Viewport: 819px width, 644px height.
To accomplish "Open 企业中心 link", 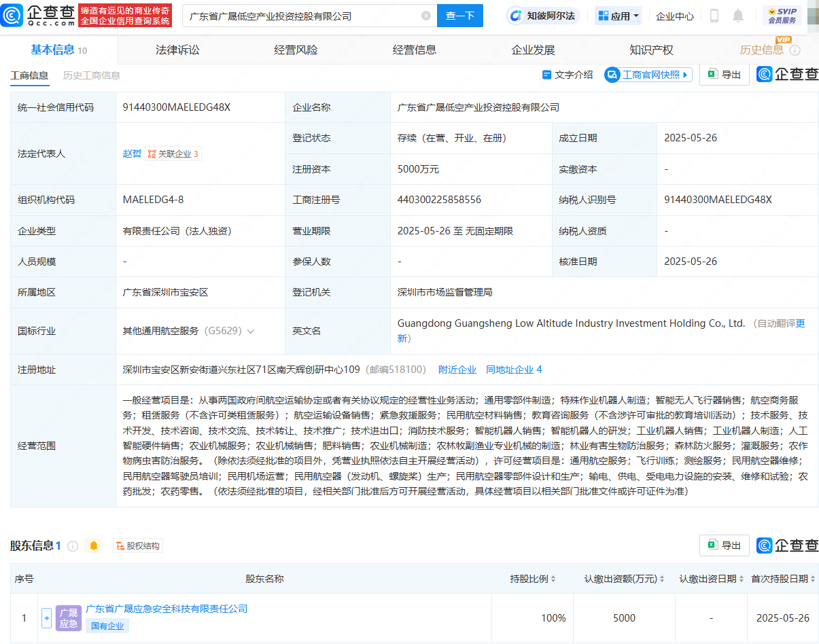I will (675, 16).
